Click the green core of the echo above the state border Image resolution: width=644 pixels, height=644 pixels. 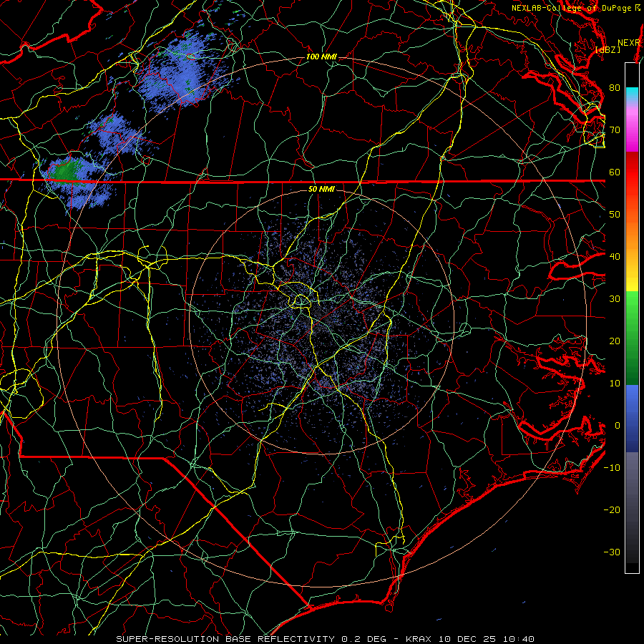tap(67, 170)
